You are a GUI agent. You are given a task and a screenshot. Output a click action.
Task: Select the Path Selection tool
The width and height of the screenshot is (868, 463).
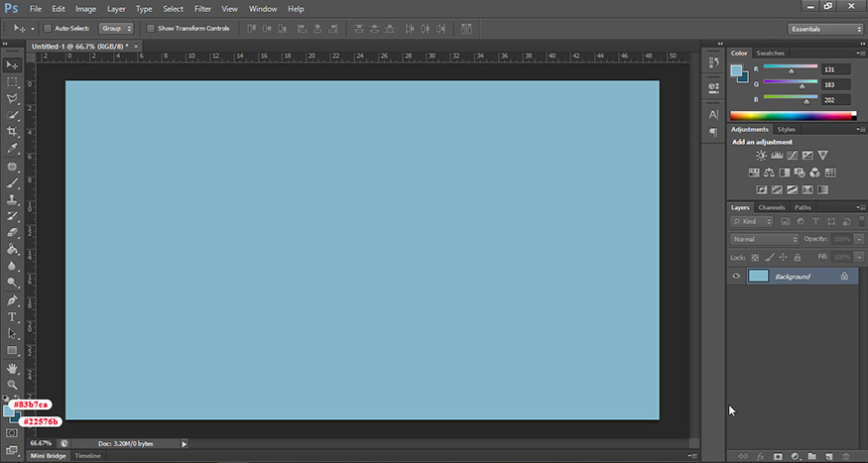point(12,333)
